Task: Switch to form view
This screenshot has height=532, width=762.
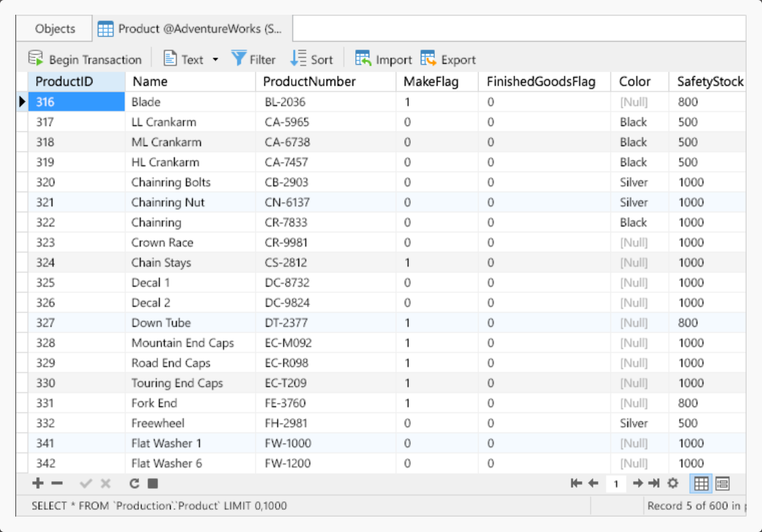Action: tap(722, 483)
